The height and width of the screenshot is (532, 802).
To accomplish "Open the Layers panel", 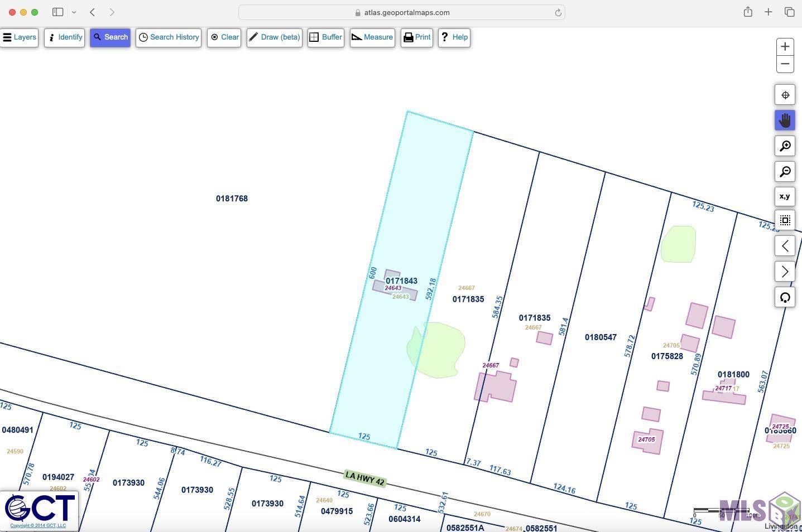I will (20, 37).
